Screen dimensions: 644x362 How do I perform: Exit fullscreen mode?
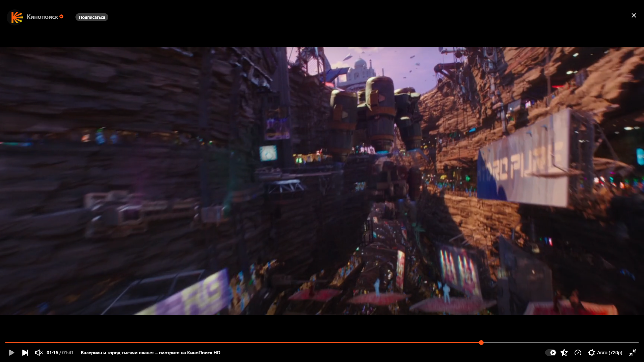[633, 353]
